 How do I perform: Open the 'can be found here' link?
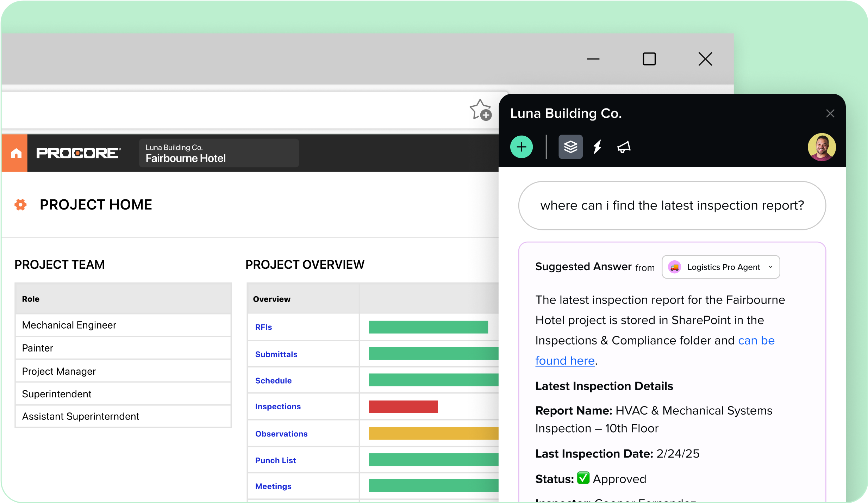point(756,341)
